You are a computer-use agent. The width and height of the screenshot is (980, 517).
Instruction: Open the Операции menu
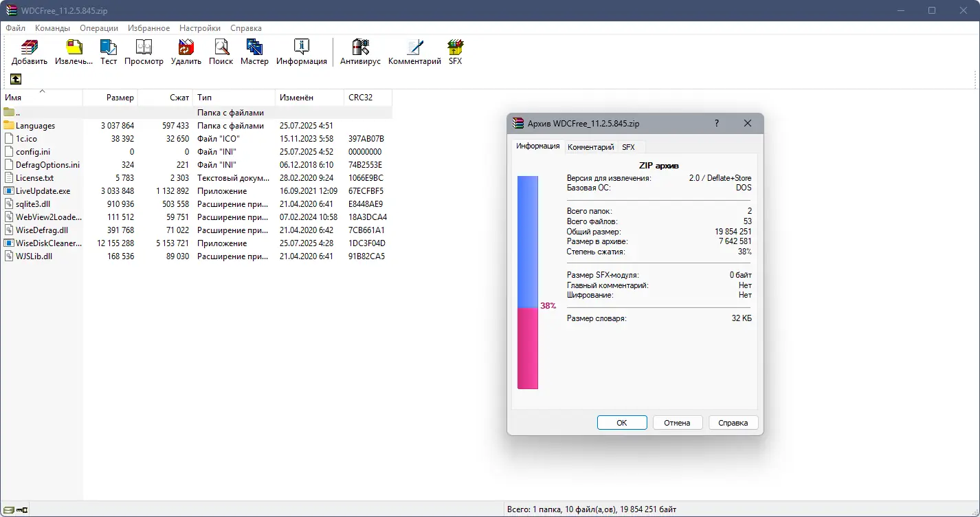(x=99, y=28)
